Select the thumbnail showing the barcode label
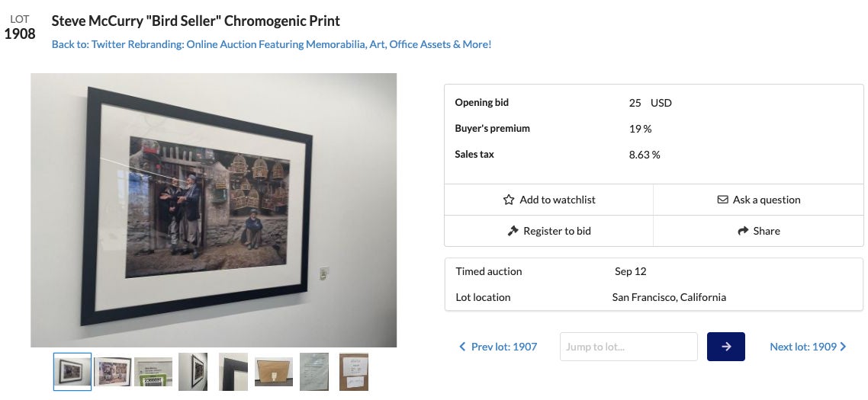This screenshot has width=868, height=400. point(153,372)
